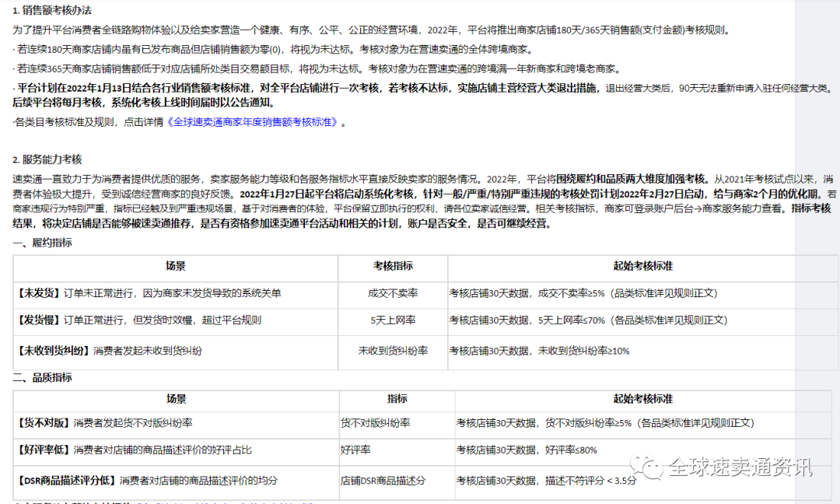Screen dimensions: 840x504
Task: Click the 全球速卖通资讯 watermark logo
Action: pos(739,467)
